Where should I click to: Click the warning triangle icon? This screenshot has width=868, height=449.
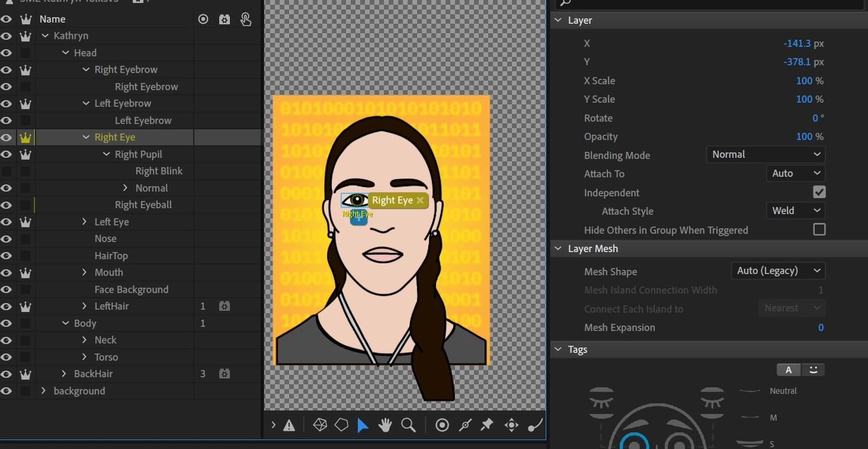coord(289,425)
